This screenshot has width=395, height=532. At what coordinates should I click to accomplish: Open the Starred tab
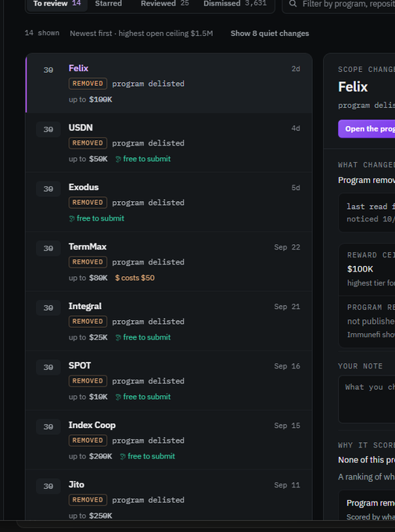[x=108, y=4]
